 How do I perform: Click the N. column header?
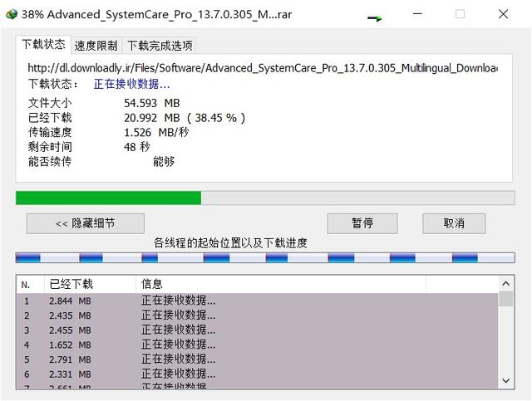[30, 284]
